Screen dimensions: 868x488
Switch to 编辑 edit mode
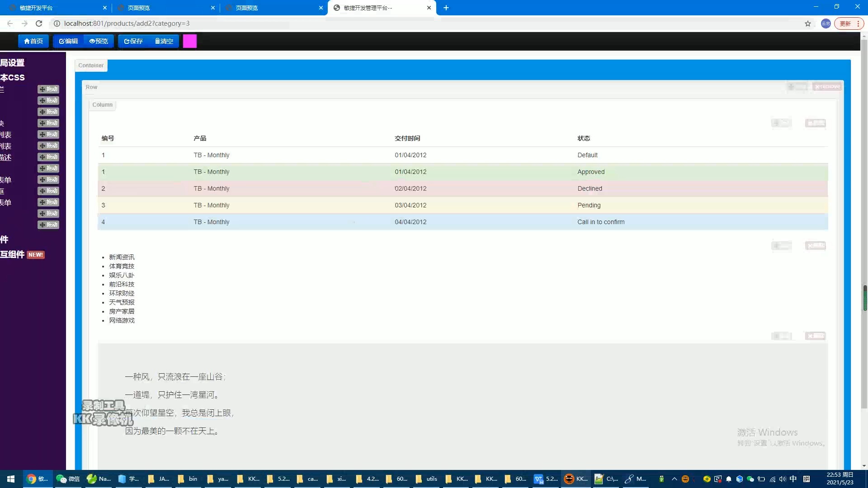(68, 41)
